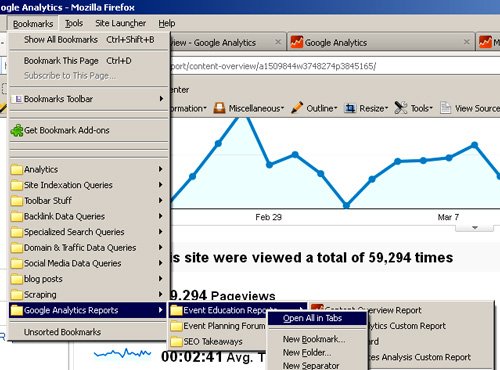
Task: Click the Bookmarks Toolbar icon
Action: (x=17, y=99)
